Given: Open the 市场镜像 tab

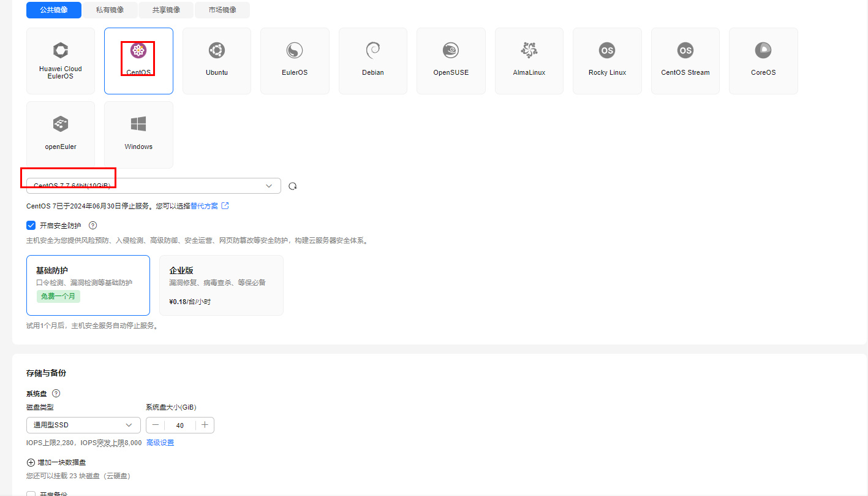Looking at the screenshot, I should click(x=222, y=10).
